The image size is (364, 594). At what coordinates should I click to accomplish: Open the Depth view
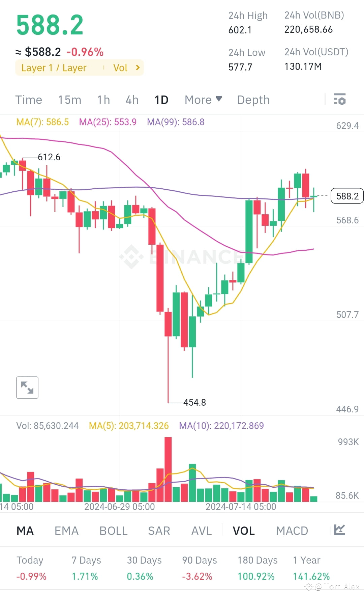253,100
